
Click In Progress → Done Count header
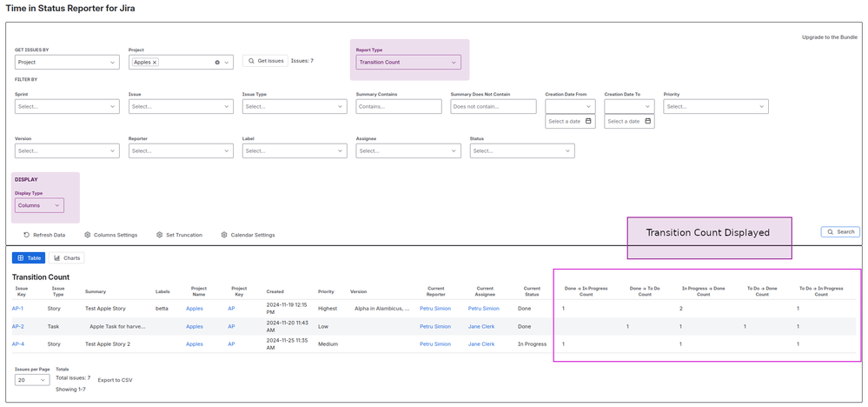tap(703, 291)
